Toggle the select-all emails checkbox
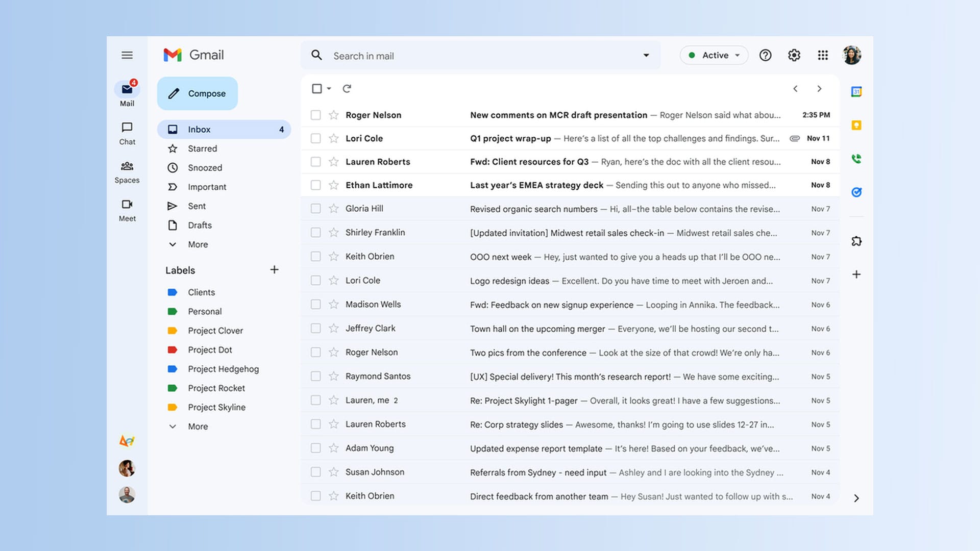Viewport: 980px width, 551px height. (316, 88)
